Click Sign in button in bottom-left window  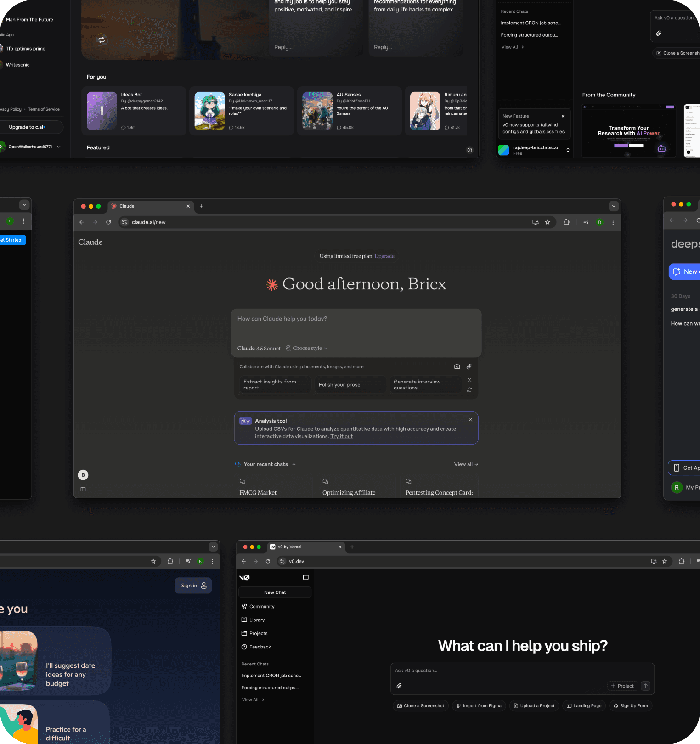[193, 586]
